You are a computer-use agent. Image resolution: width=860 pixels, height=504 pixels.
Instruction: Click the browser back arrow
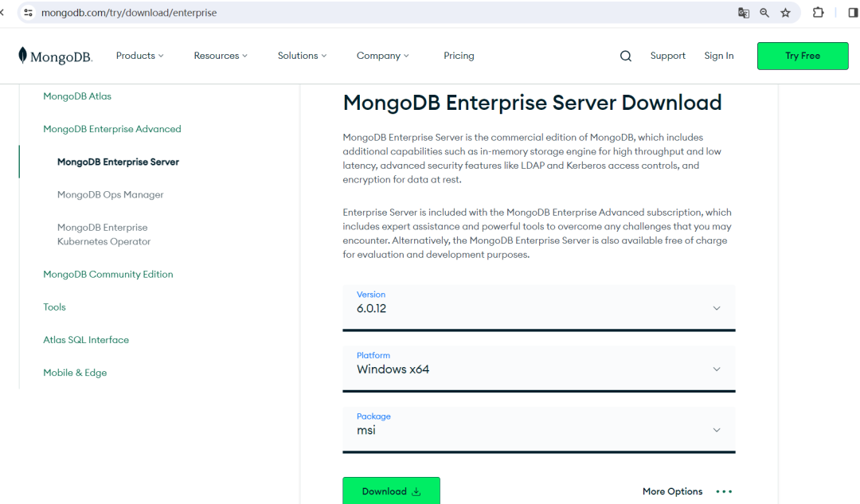[x=2, y=12]
